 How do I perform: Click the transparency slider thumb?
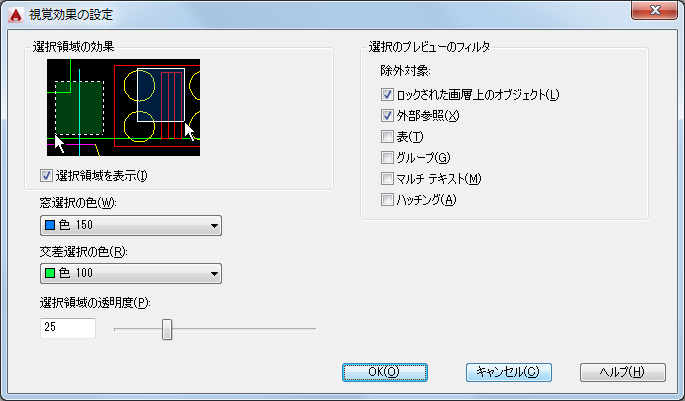tap(167, 329)
